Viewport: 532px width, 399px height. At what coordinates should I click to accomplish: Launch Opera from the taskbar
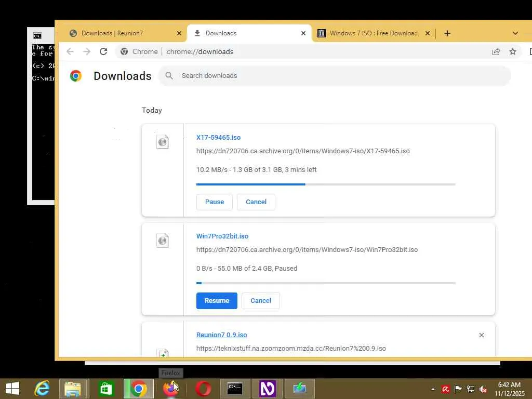coord(203,389)
